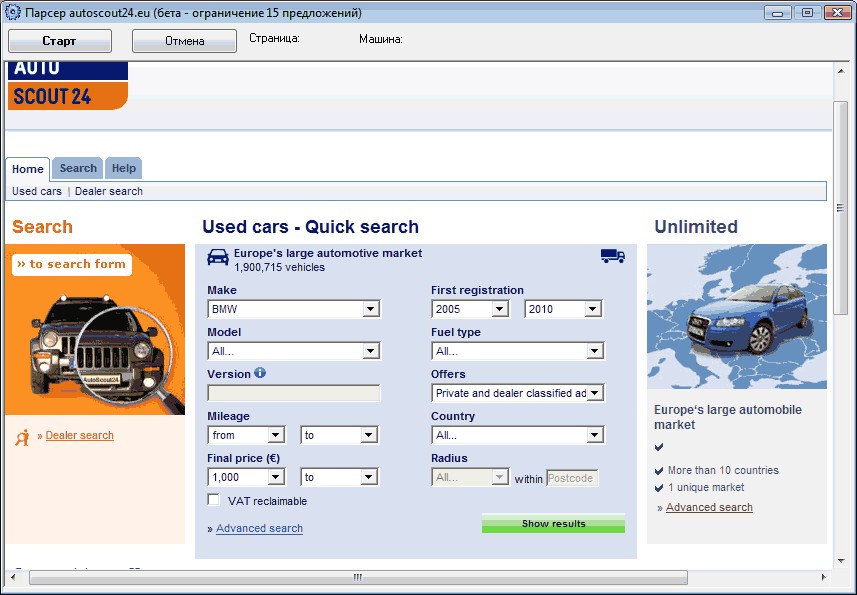Click the green Show results button
This screenshot has height=595, width=857.
click(553, 523)
